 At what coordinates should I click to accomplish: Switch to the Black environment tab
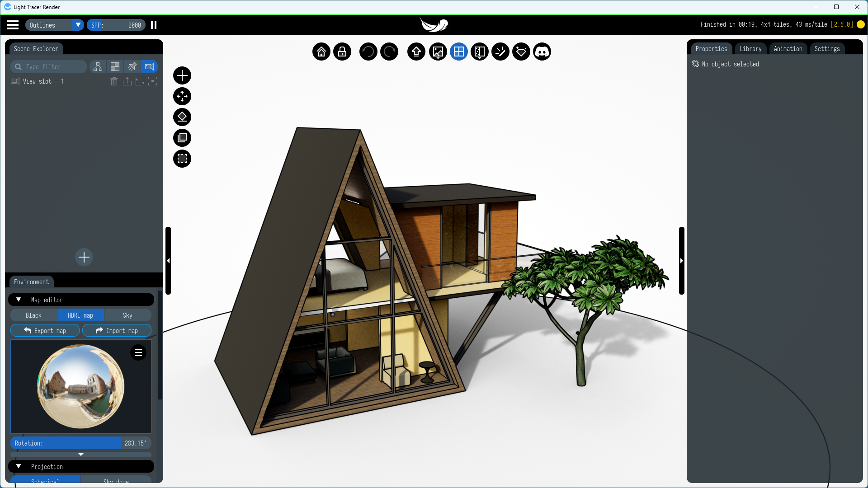click(33, 314)
